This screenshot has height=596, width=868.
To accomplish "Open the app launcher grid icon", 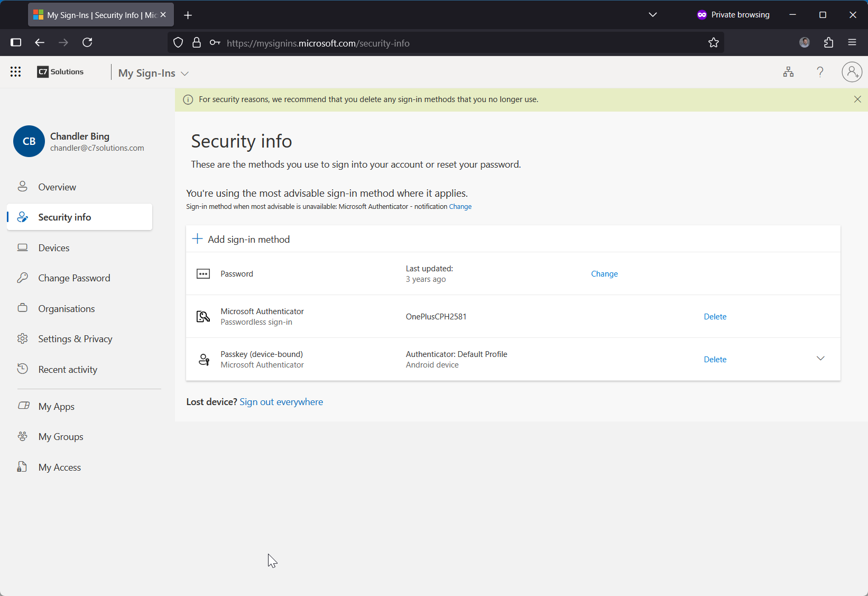I will 15,72.
